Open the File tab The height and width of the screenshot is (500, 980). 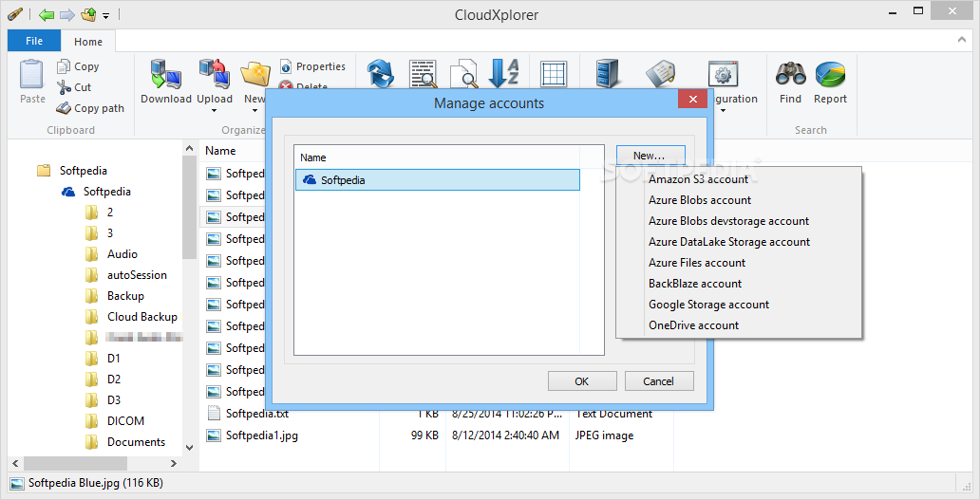coord(34,41)
